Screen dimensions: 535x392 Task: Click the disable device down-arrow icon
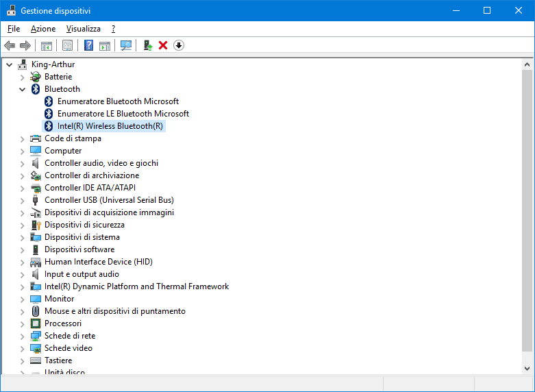click(x=179, y=45)
